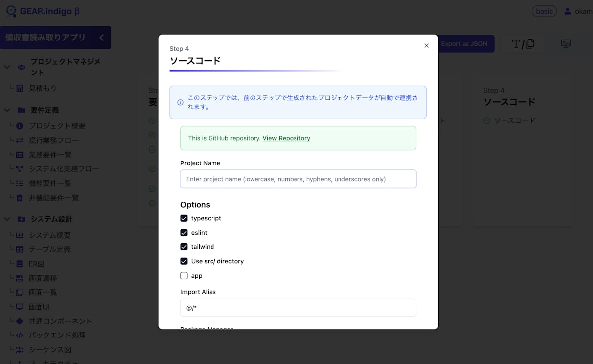Click the 非機能要件一覧 clipboard icon

20,198
